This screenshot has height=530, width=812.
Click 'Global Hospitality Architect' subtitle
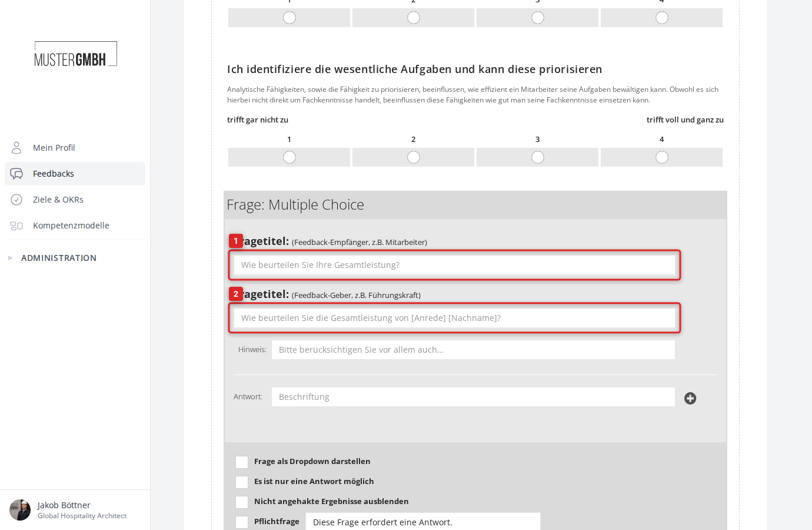pos(82,516)
